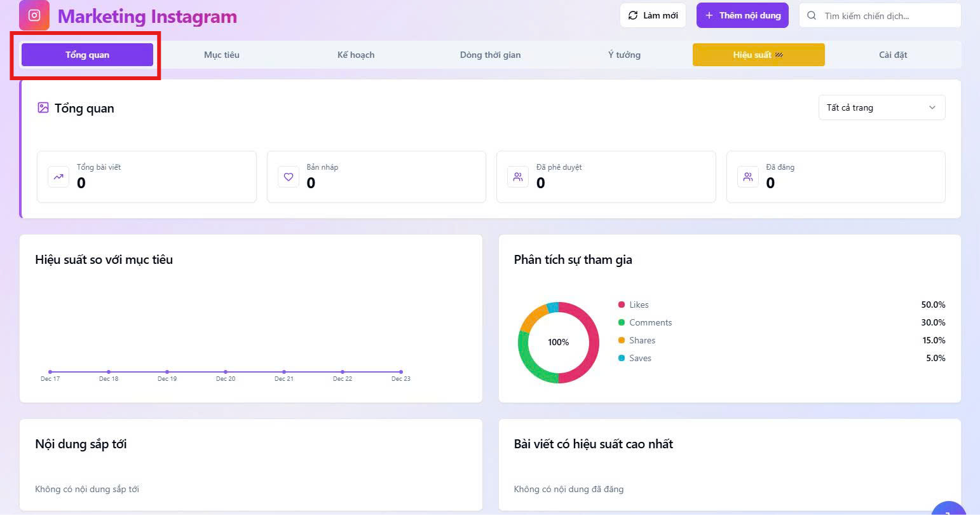Click the Phân tích sự tham gia heading

click(573, 259)
